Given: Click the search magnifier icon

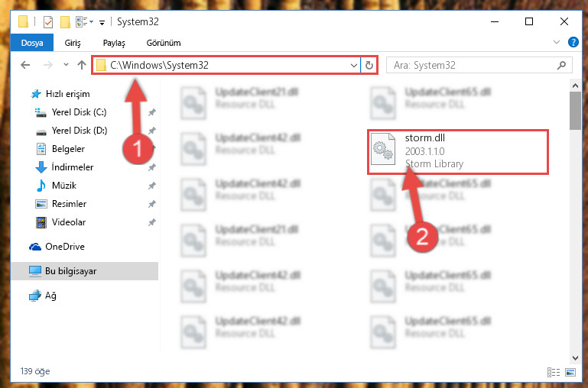Looking at the screenshot, I should 561,65.
